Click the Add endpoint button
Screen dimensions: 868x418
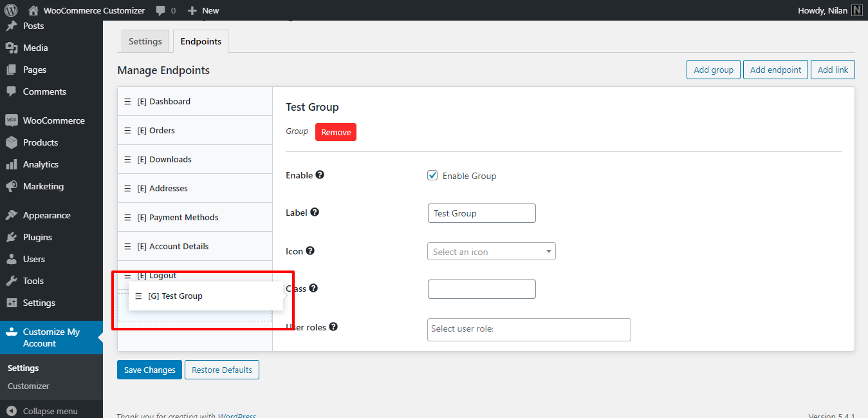775,69
